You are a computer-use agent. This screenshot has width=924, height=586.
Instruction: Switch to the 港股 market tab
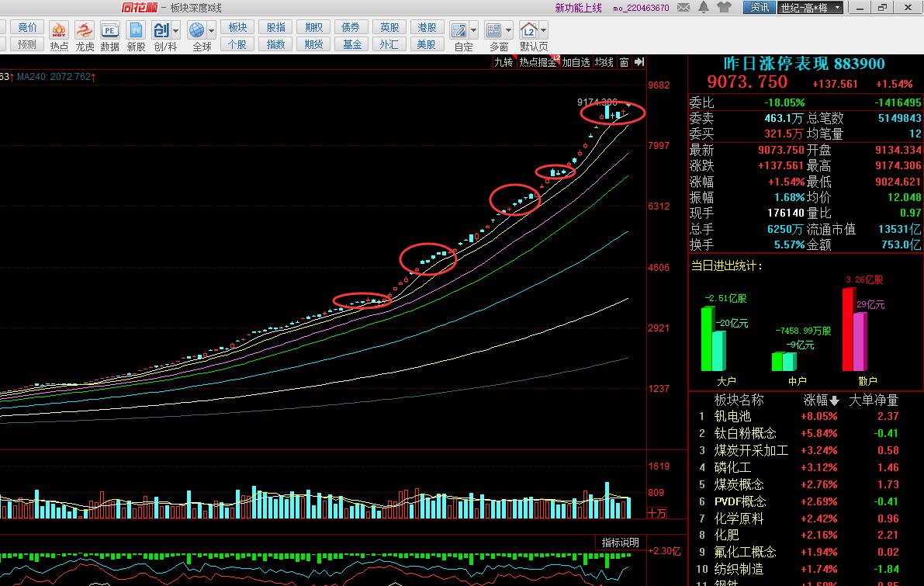(426, 27)
